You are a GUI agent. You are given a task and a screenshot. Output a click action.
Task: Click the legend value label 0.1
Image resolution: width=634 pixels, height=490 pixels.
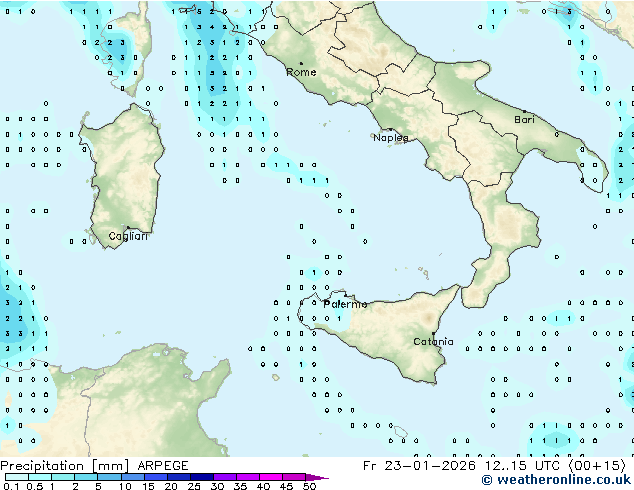click(x=11, y=486)
